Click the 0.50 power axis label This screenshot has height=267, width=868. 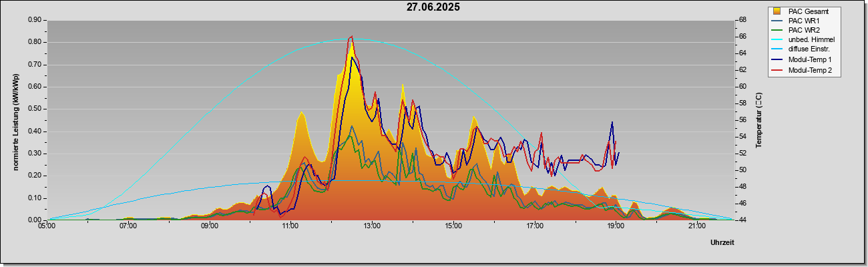point(35,109)
